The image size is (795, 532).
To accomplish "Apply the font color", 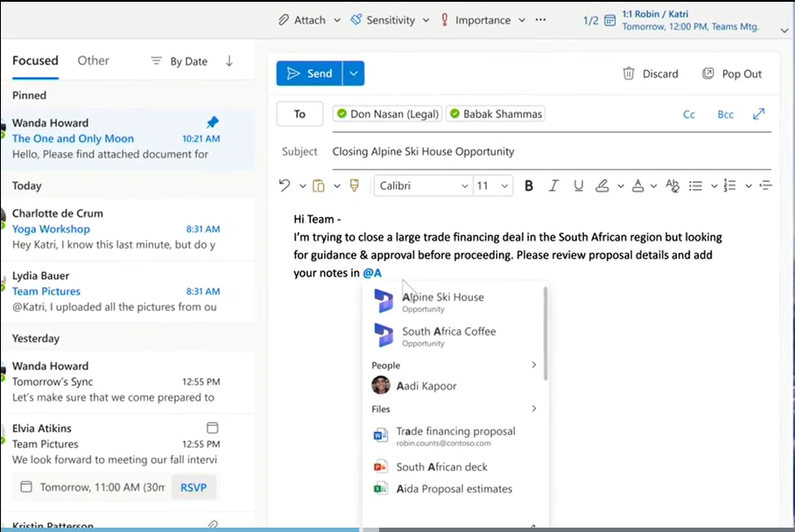I will click(x=637, y=186).
